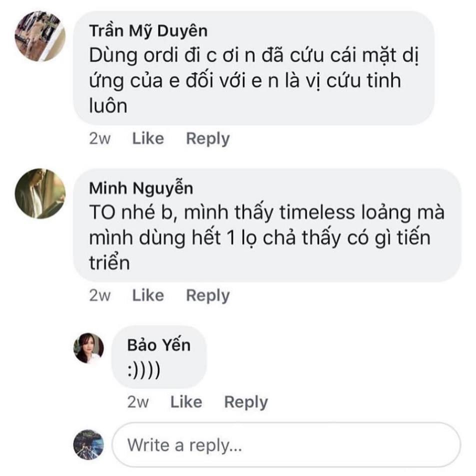This screenshot has height=476, width=476.
Task: Click Trần Mỹ Duyên's profile picture
Action: 40,36
